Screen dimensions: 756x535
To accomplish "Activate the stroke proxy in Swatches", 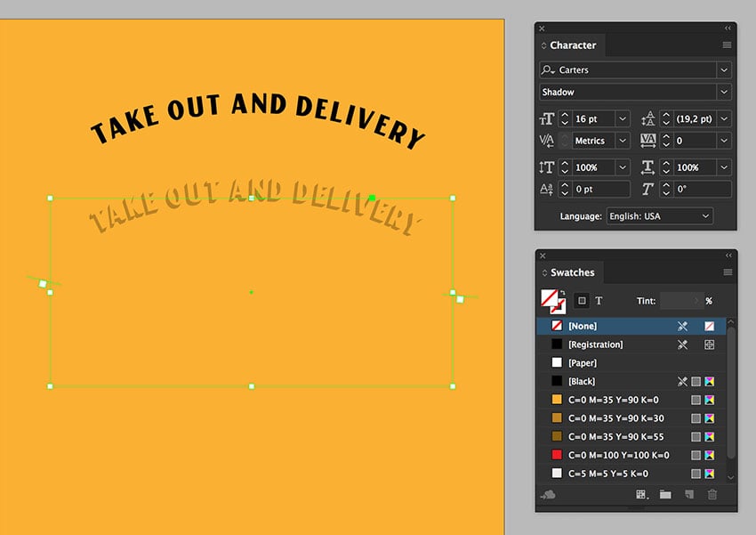I will (559, 309).
